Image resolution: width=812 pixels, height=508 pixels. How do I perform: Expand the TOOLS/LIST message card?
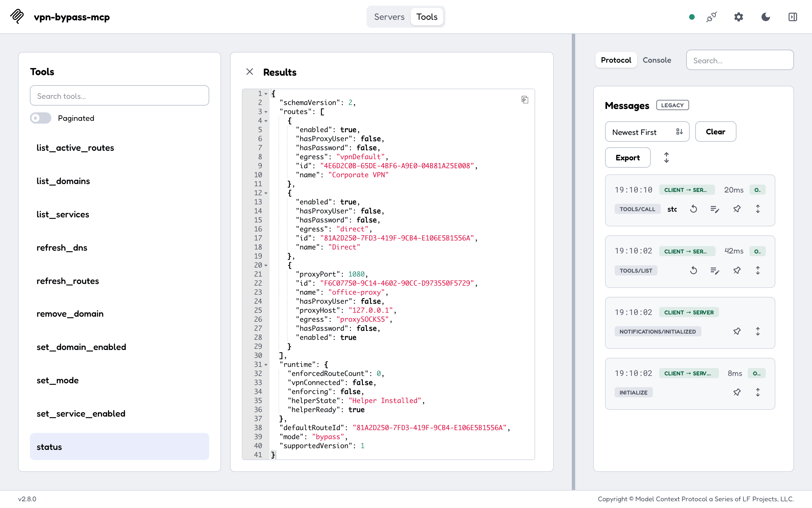click(x=758, y=270)
